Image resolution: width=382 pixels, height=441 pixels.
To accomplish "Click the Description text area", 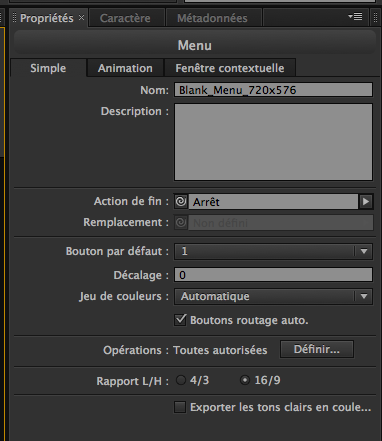I will 273,142.
